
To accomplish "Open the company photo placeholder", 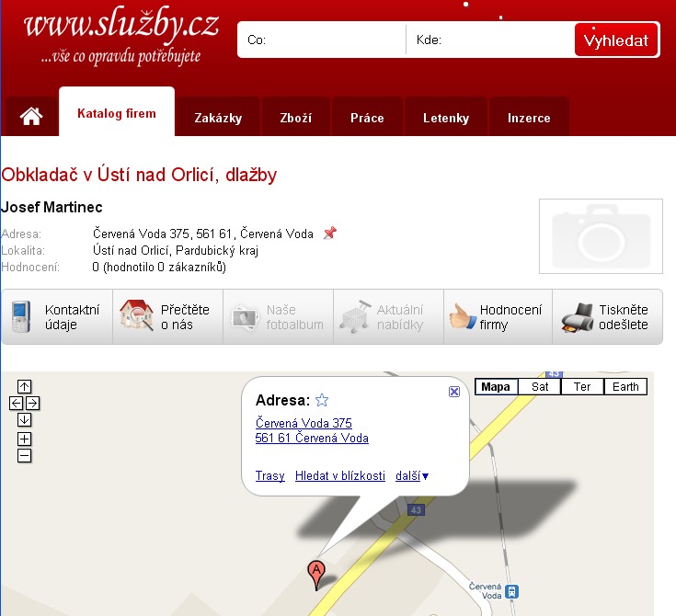I will (x=601, y=235).
